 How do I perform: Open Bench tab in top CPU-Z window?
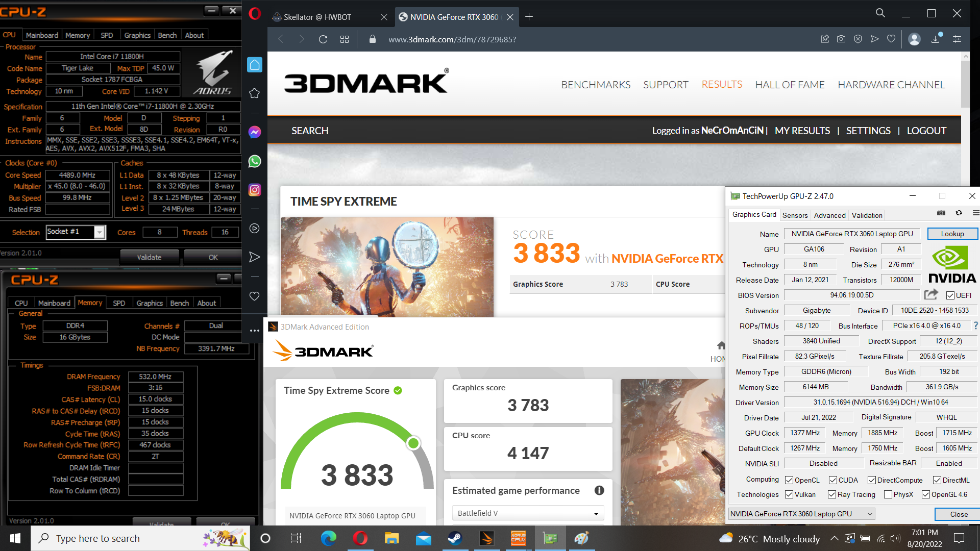point(167,35)
